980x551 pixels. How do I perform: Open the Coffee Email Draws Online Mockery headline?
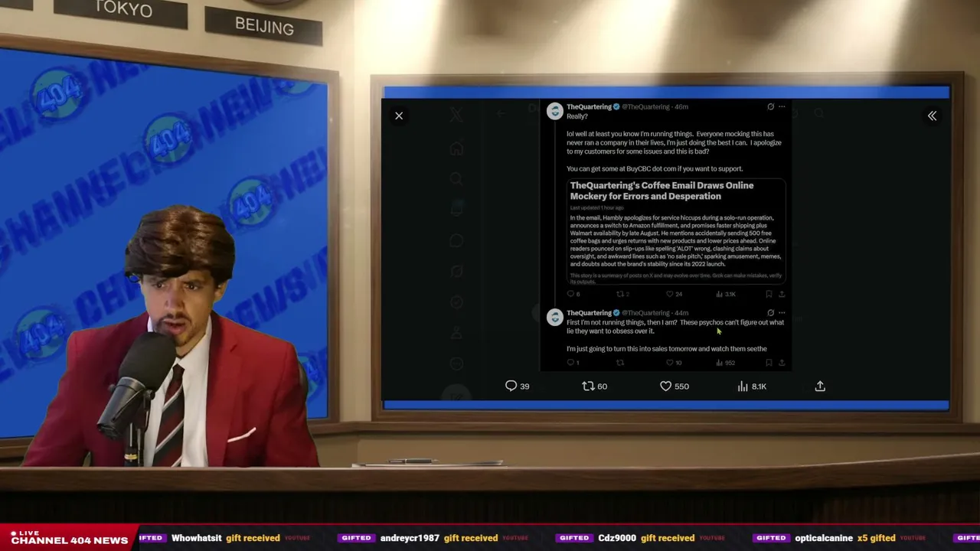pos(661,191)
